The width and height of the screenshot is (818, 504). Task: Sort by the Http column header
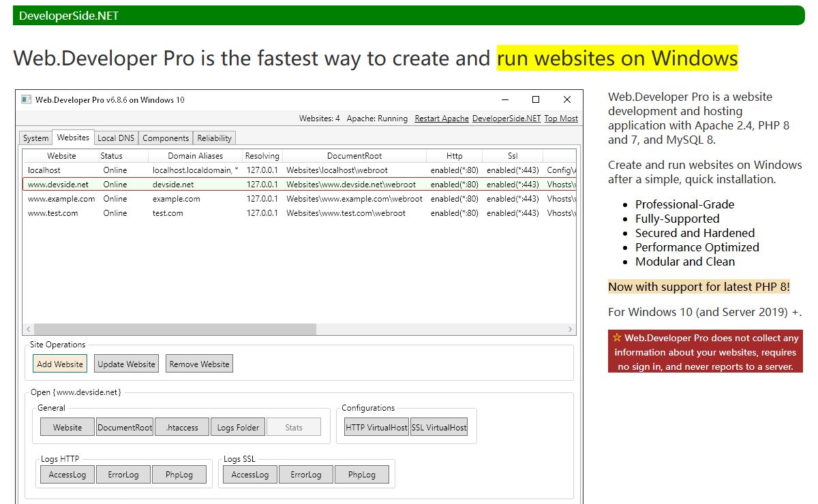454,156
